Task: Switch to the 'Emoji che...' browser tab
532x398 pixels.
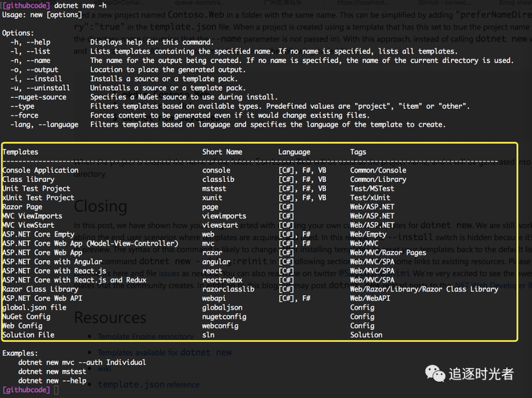Action: [516, 3]
